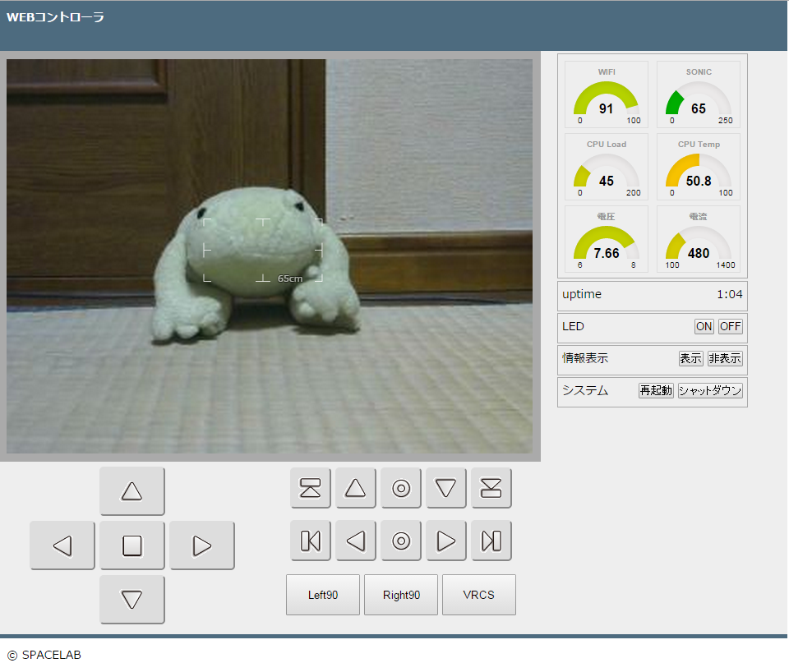The width and height of the screenshot is (789, 672).
Task: Click the LED row label
Action: [573, 326]
